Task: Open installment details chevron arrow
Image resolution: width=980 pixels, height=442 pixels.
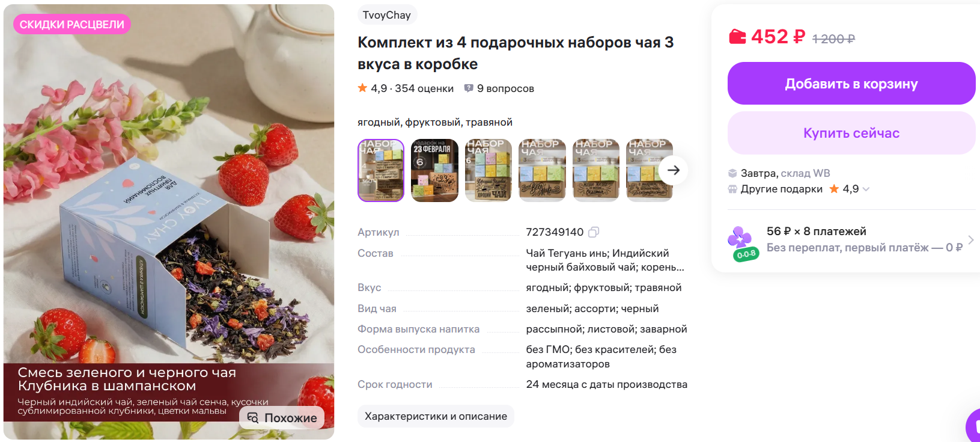Action: coord(970,239)
